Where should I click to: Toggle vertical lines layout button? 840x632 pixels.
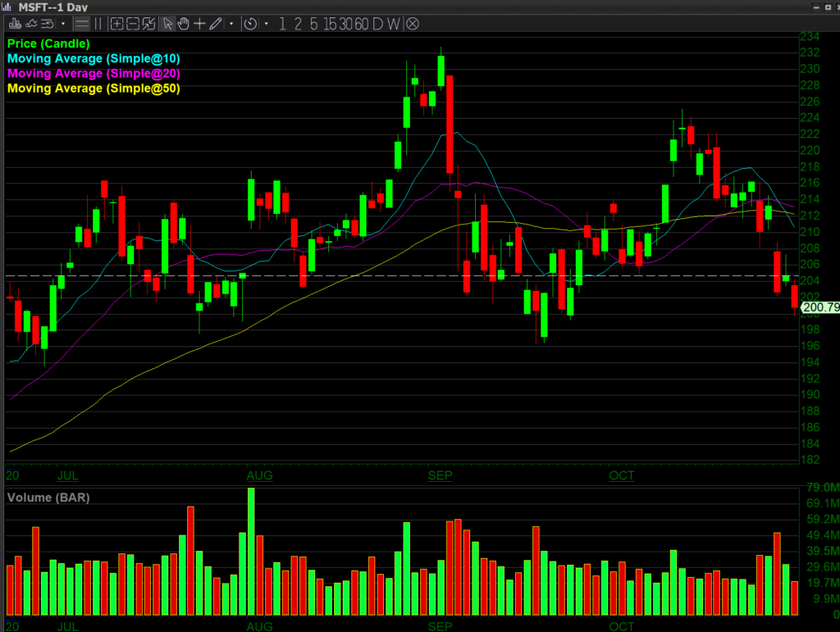click(98, 24)
